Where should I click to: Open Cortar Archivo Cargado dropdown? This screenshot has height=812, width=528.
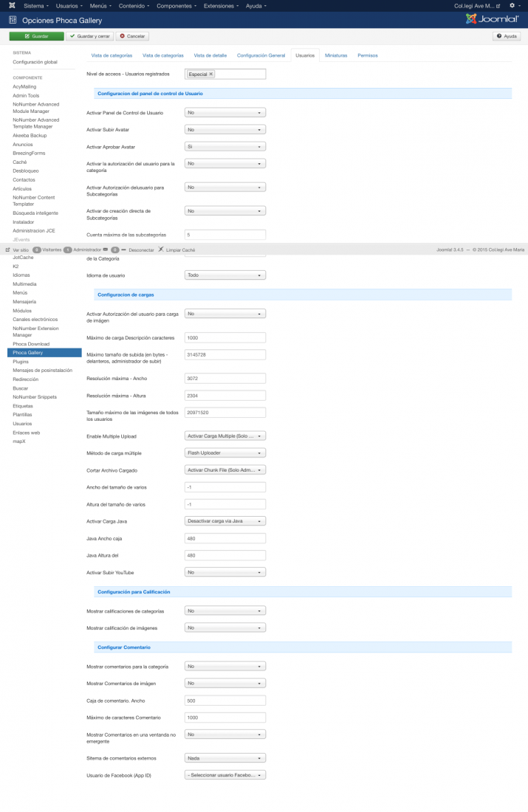click(x=225, y=469)
